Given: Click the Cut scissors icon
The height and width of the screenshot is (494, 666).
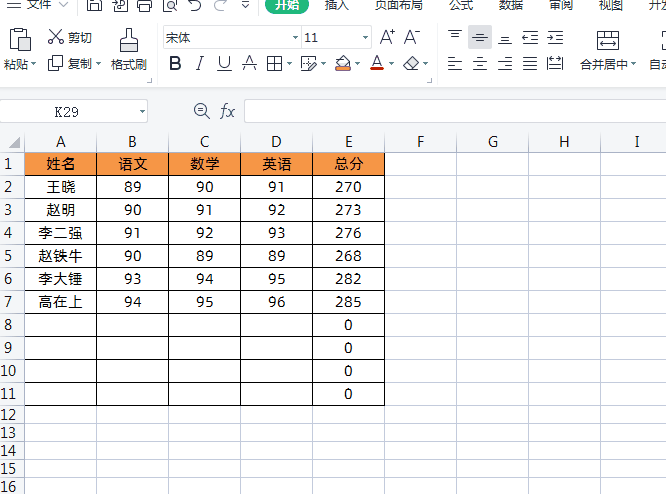Looking at the screenshot, I should coord(55,37).
